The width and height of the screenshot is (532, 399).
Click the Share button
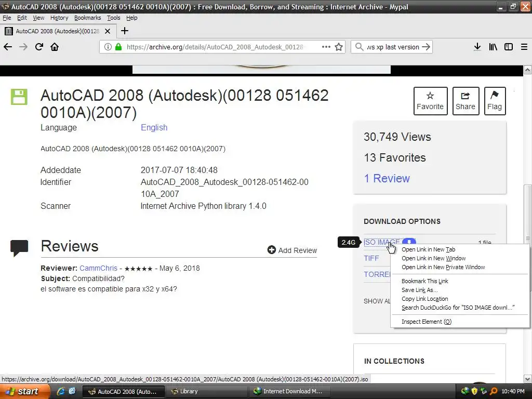click(465, 101)
